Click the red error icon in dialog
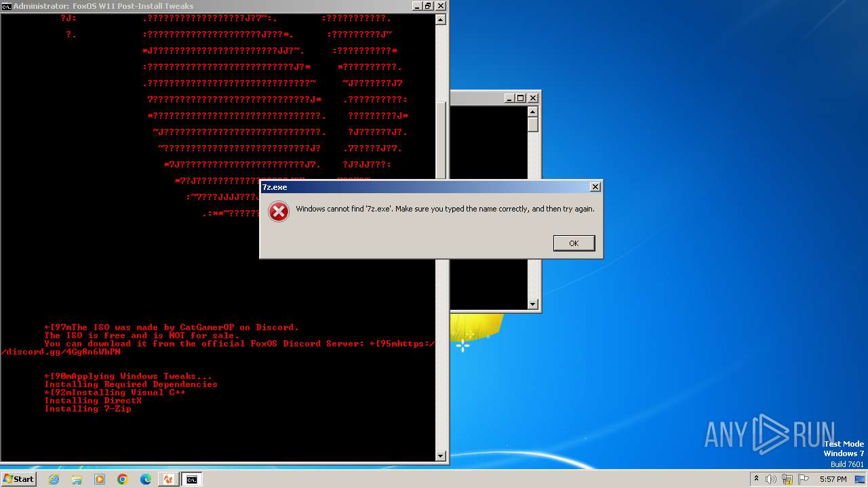The height and width of the screenshot is (488, 868). (x=278, y=211)
